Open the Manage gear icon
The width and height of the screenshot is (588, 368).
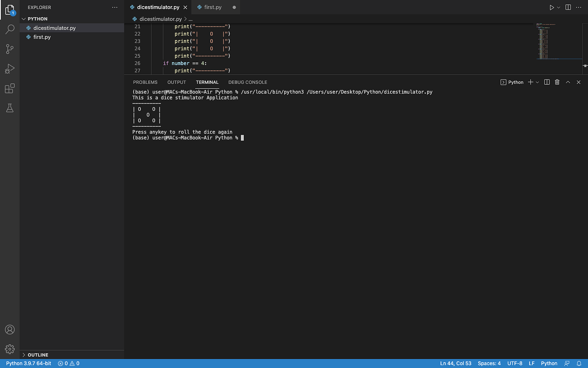[10, 349]
